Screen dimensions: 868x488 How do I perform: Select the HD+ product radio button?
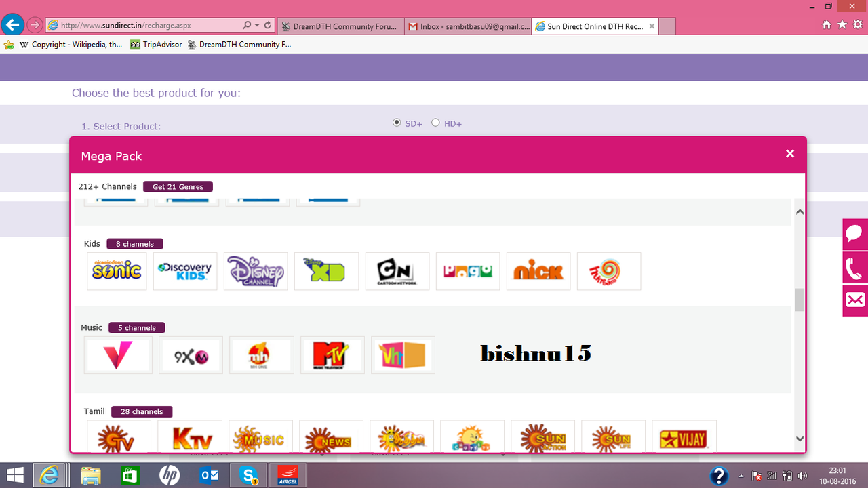click(435, 123)
